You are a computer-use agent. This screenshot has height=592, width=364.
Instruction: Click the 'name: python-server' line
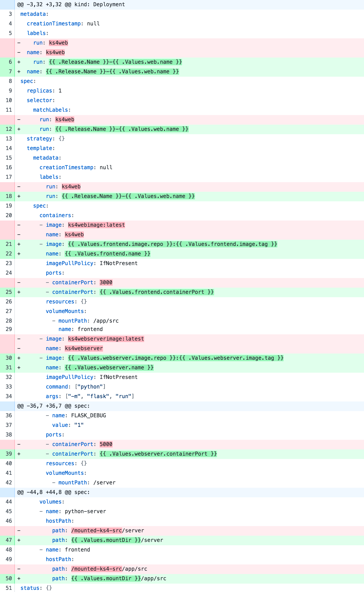click(x=189, y=511)
